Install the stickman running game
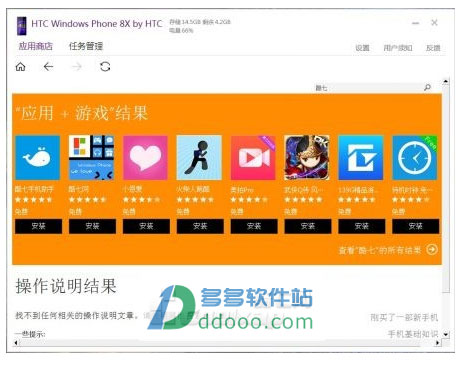The height and width of the screenshot is (370, 467). (x=200, y=226)
